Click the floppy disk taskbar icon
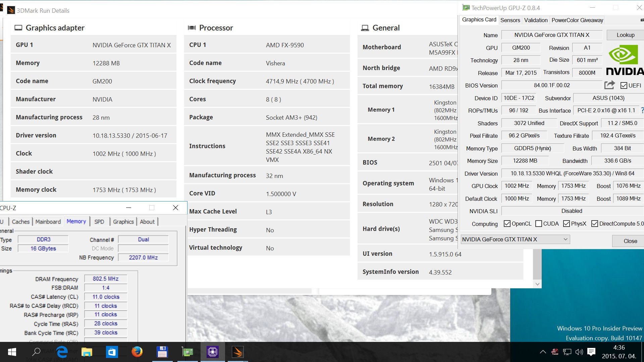The width and height of the screenshot is (644, 362). pos(162,352)
